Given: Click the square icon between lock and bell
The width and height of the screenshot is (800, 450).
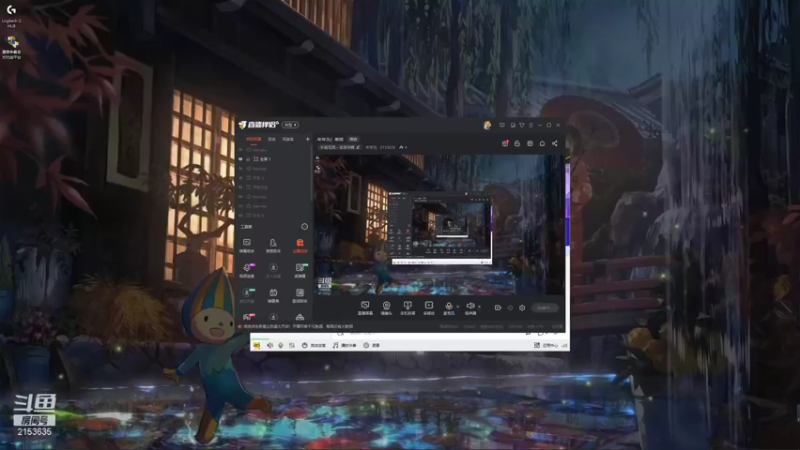Looking at the screenshot, I should [x=530, y=143].
